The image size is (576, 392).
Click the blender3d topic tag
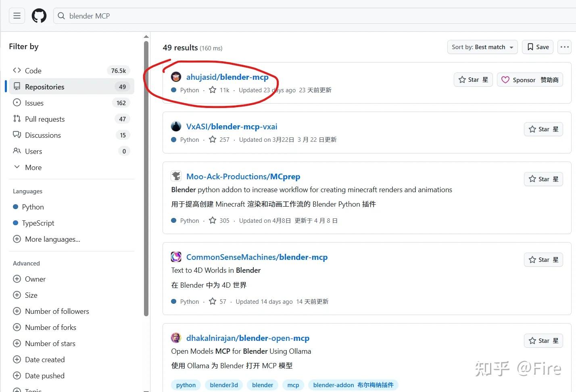(224, 385)
